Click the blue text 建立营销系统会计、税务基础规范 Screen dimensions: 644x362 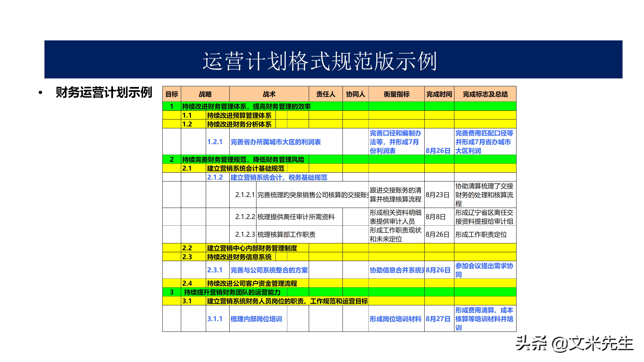[x=279, y=177]
